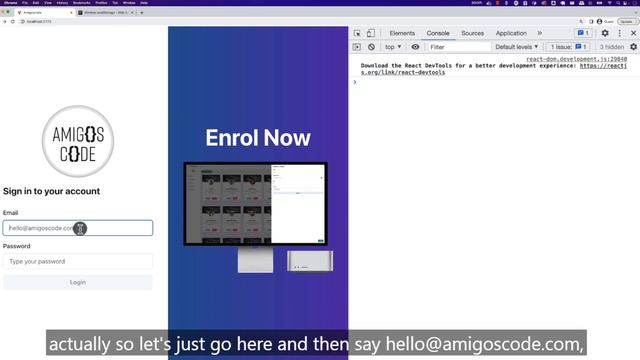Open the react-dom.development.js source link
Image resolution: width=640 pixels, height=360 pixels.
tap(576, 59)
